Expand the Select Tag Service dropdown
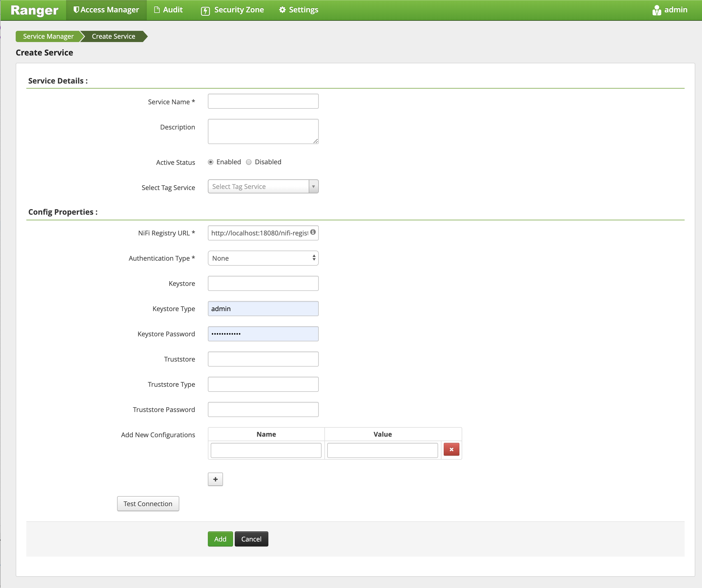The height and width of the screenshot is (588, 702). coord(313,186)
